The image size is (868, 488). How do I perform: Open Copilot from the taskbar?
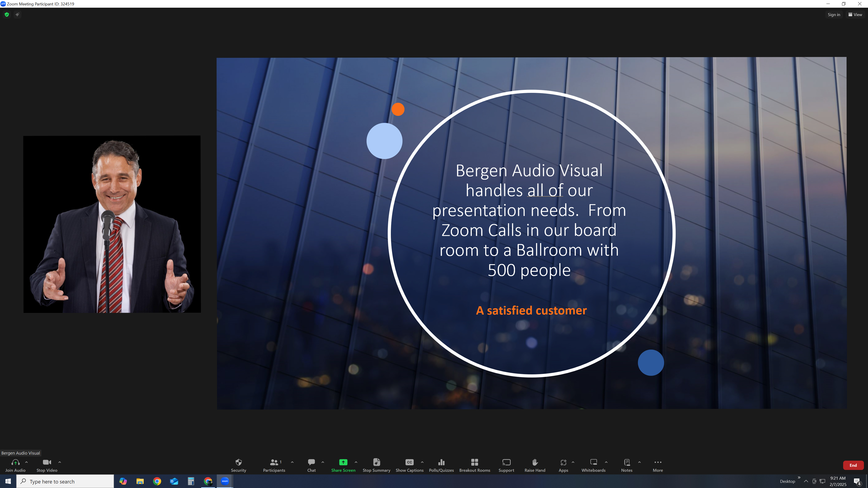click(123, 481)
